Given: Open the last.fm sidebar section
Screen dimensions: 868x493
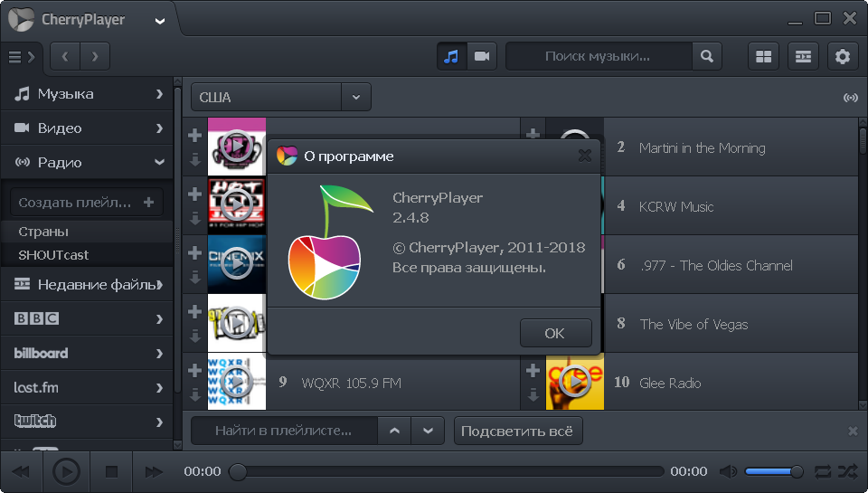Looking at the screenshot, I should point(88,388).
